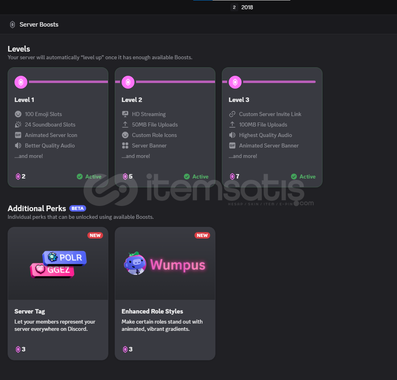The height and width of the screenshot is (380, 397).
Task: Select the Level 1 title text
Action: point(24,100)
